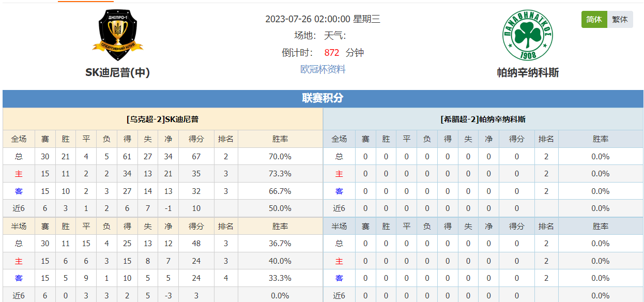The height and width of the screenshot is (302, 644).
Task: Click the 胜率 header in SK迪尼普 half-time table
Action: click(280, 226)
